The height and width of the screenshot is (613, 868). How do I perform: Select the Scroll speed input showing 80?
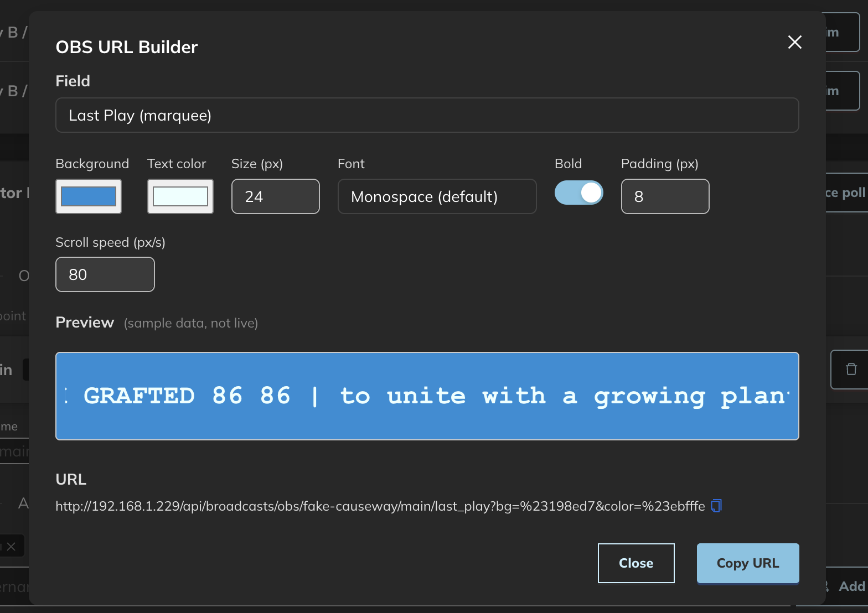coord(105,274)
